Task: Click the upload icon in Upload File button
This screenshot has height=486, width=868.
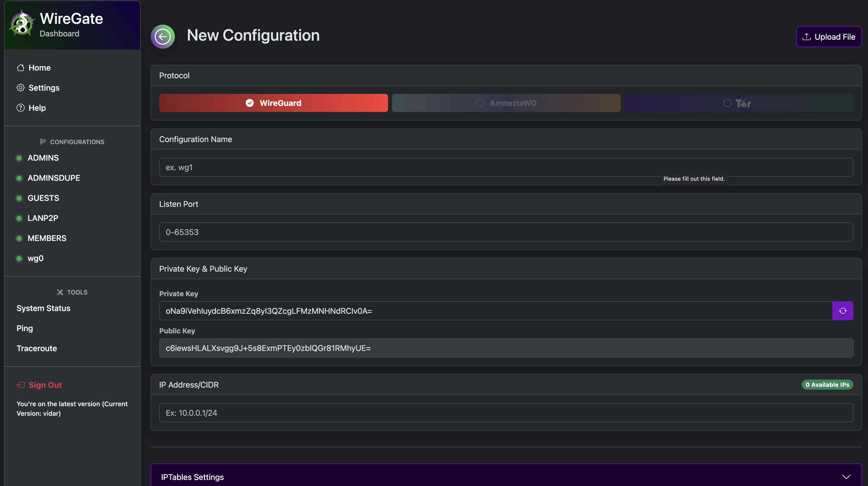Action: [806, 36]
